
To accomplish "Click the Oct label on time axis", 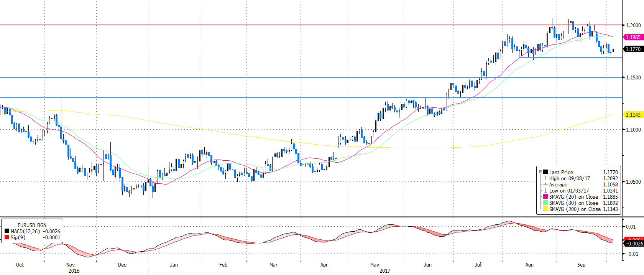I will pos(20,265).
